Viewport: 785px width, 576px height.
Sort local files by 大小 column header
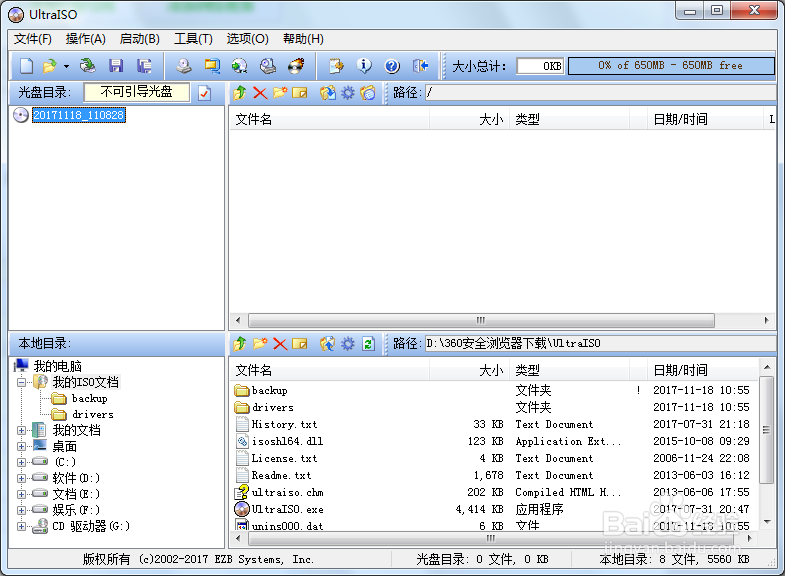point(469,371)
